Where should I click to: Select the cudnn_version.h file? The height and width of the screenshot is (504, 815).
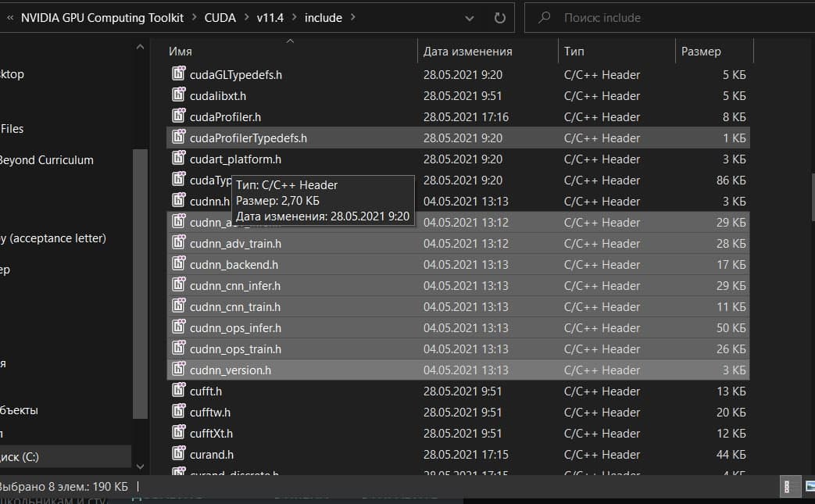coord(231,370)
